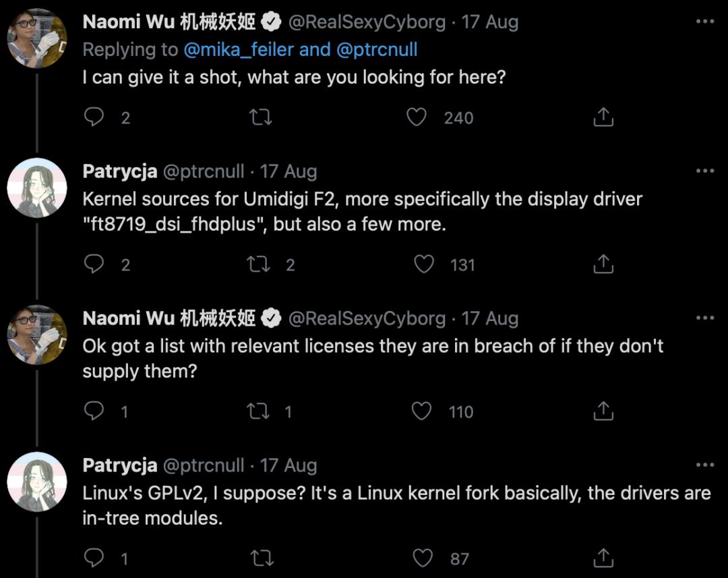Open more options on Patrycja's Kernel sources tweet

[x=704, y=171]
